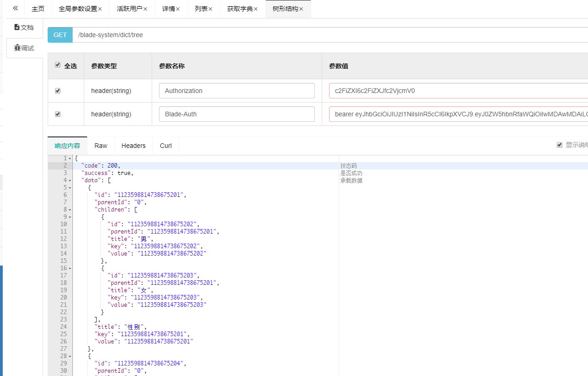The height and width of the screenshot is (376, 588).
Task: Click the 参数名称 column header
Action: (x=172, y=66)
